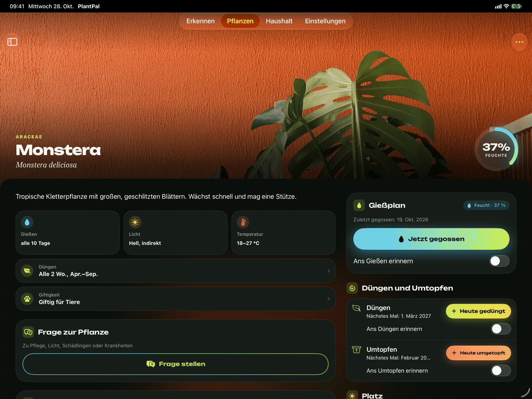Tap the droplet icon beside Gießplan heading
Image resolution: width=532 pixels, height=399 pixels.
coord(359,205)
